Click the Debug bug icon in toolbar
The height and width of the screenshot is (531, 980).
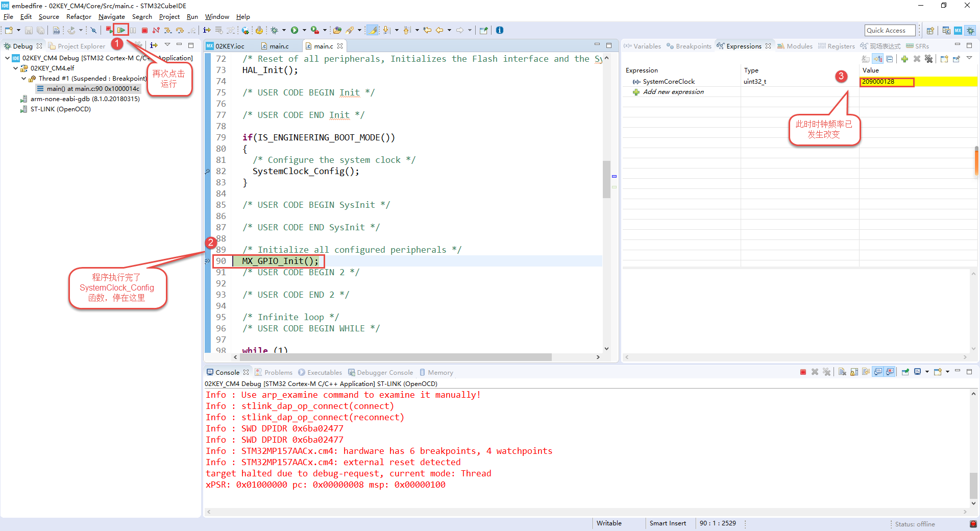(x=274, y=30)
